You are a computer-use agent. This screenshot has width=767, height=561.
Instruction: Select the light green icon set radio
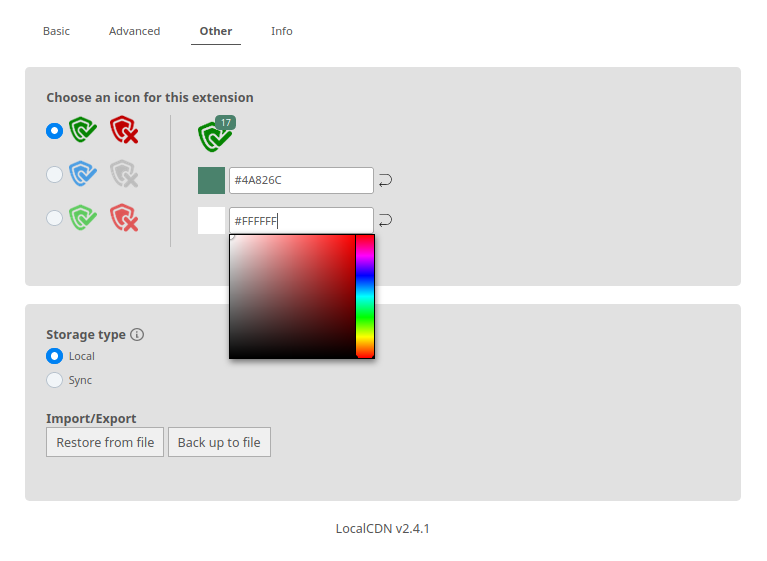tap(54, 218)
